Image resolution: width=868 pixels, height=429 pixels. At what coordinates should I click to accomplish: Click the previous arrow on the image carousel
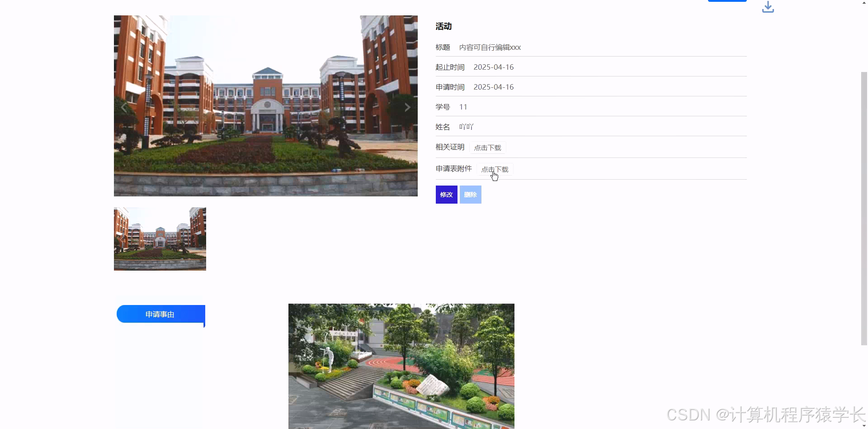123,107
